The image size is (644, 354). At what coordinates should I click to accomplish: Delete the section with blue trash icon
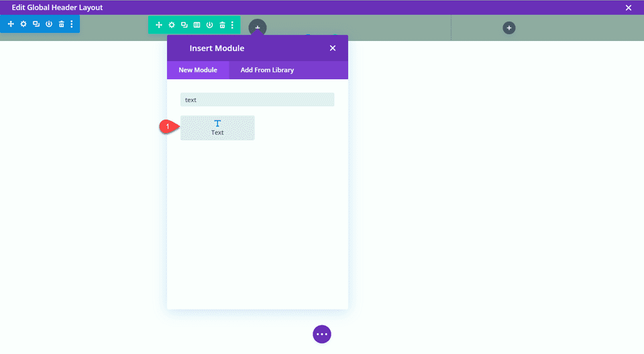coord(61,24)
